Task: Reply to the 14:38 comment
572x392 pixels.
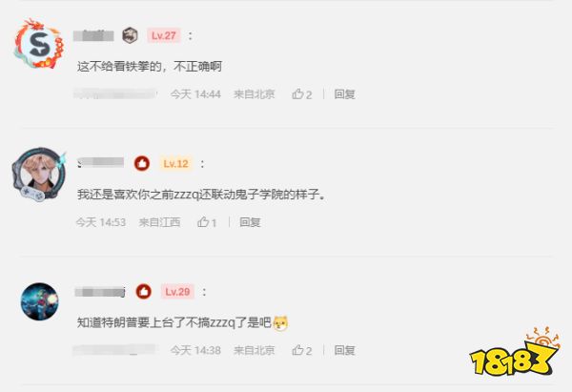Action: 345,350
